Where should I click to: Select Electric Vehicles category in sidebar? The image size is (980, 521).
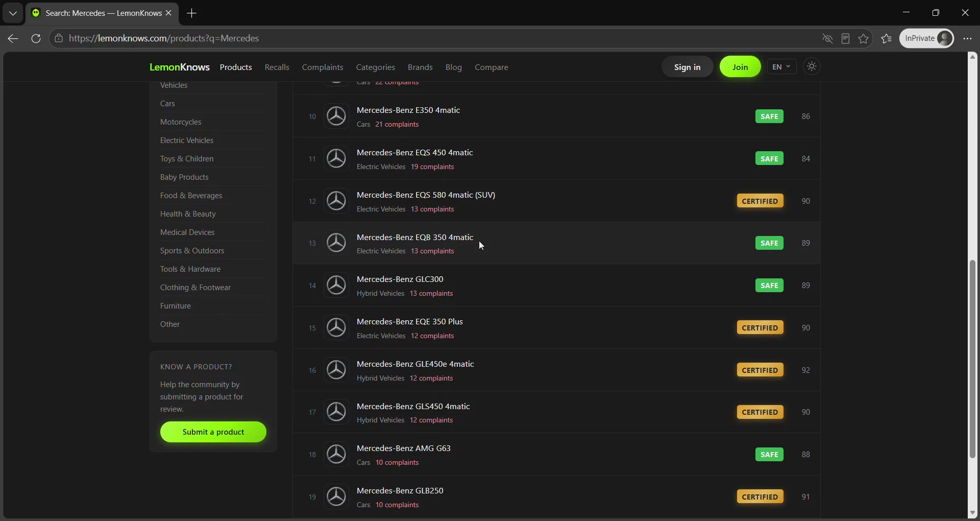187,140
